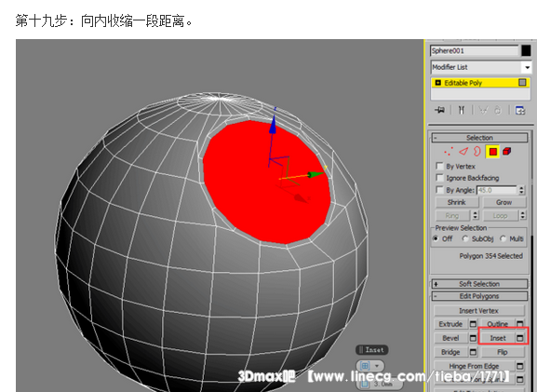Viewport: 537px width, 392px height.
Task: Click the Make Unique icon
Action: point(483,110)
